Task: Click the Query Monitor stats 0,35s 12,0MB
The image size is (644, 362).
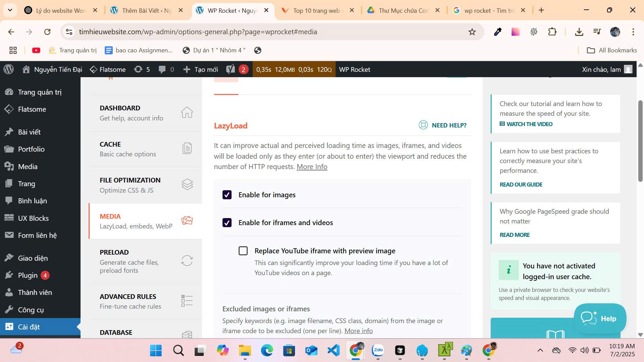Action: tap(294, 69)
